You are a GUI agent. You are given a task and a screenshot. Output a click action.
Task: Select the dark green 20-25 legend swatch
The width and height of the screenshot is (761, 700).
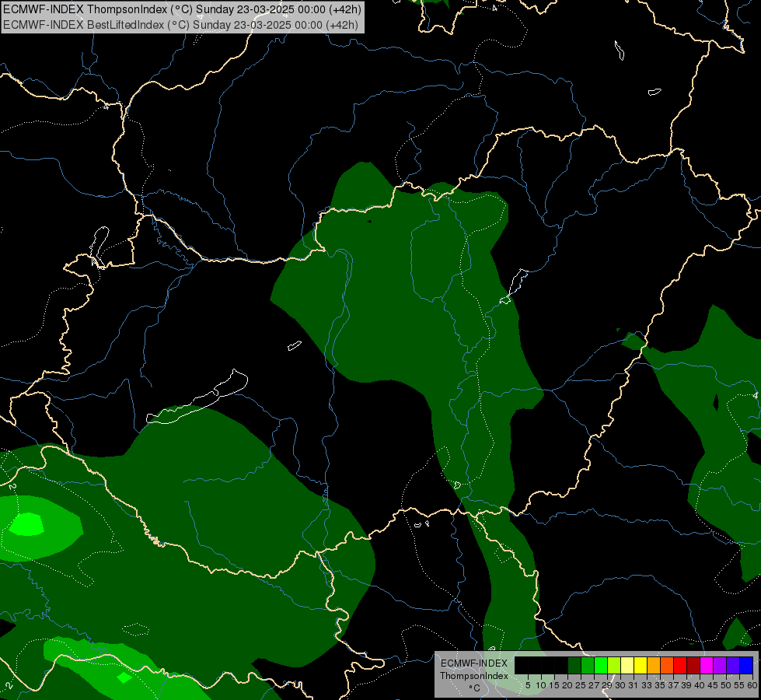pos(574,665)
